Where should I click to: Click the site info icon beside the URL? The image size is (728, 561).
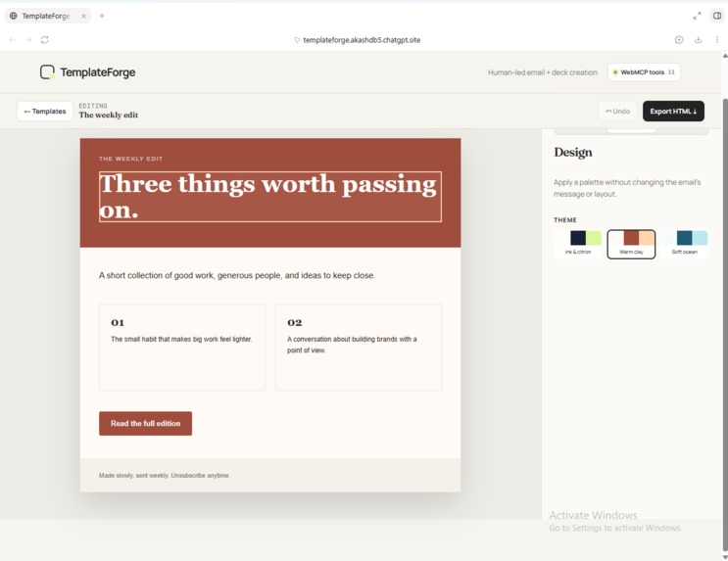[297, 40]
